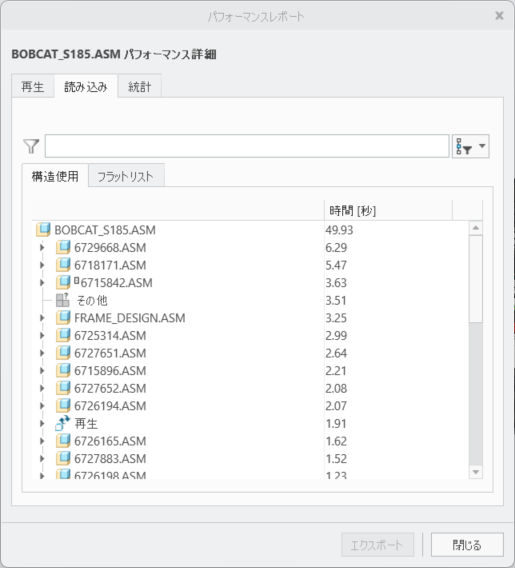Click the 再生 regenerate icon in tree
Viewport: 515px width, 568px height.
pos(63,423)
